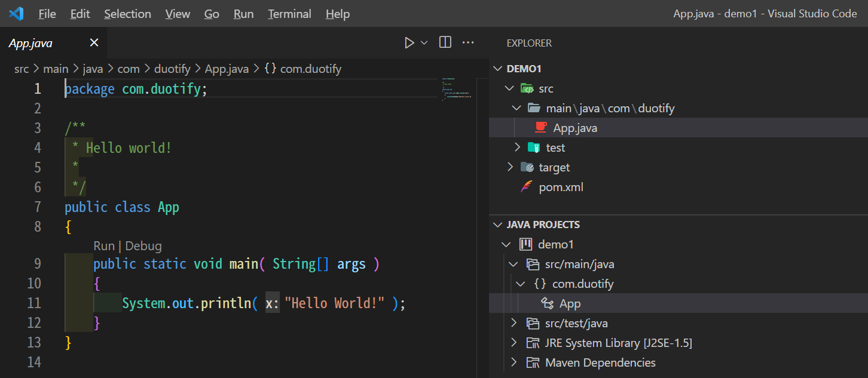The width and height of the screenshot is (868, 378).
Task: Close the App.java editor tab
Action: pyautogui.click(x=94, y=42)
